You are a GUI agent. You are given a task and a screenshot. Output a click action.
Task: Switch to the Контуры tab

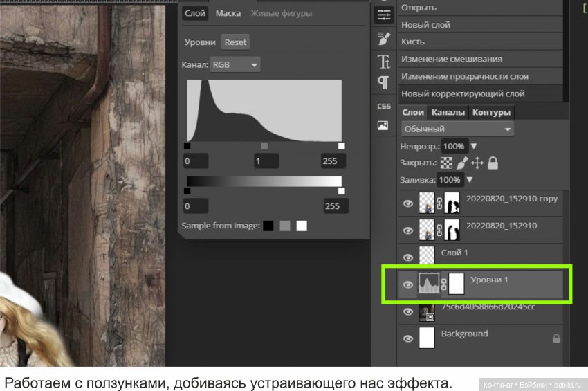click(491, 112)
